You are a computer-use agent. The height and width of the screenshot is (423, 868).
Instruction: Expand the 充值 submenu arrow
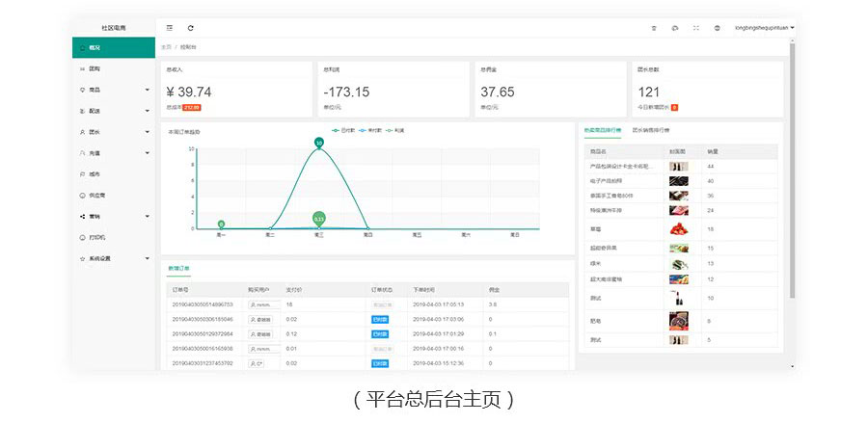[x=148, y=153]
